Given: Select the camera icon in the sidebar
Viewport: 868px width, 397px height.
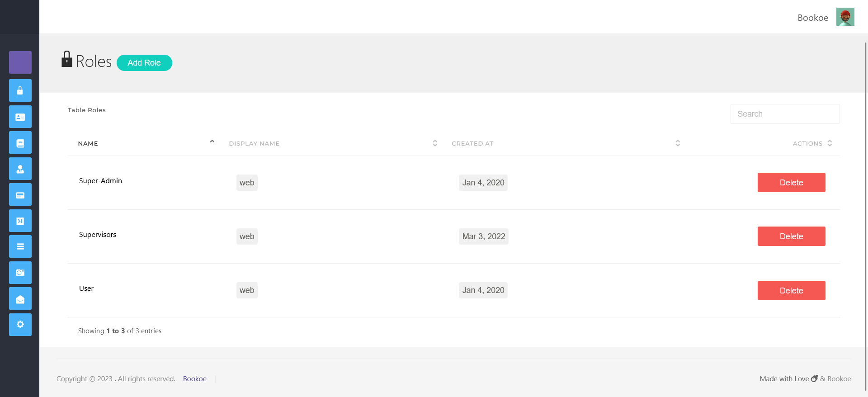Looking at the screenshot, I should point(20,272).
